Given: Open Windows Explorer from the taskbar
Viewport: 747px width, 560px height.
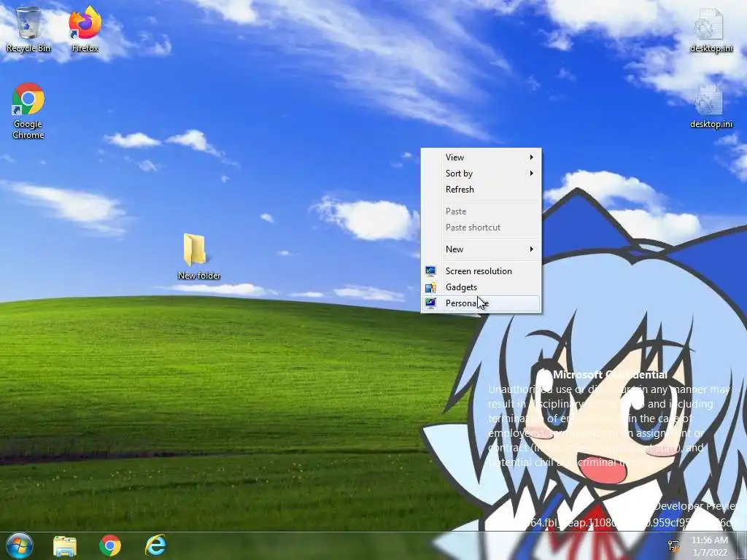Looking at the screenshot, I should 65,545.
